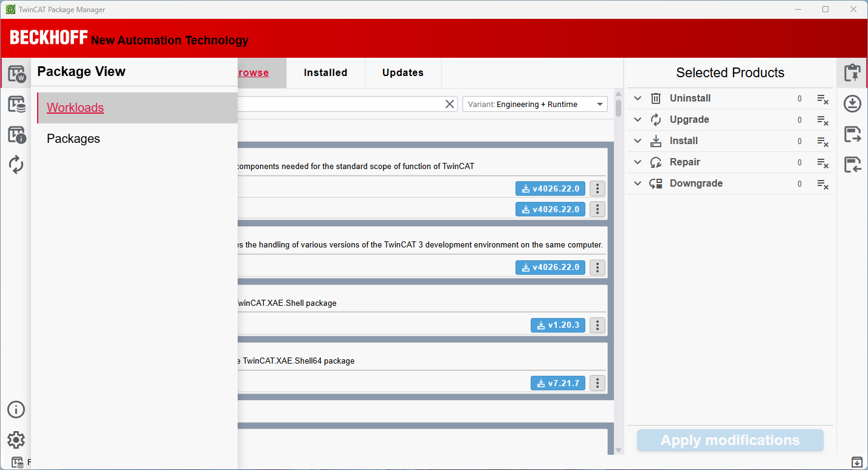The image size is (868, 470).
Task: Click the wrench Repair row icon
Action: [x=656, y=162]
